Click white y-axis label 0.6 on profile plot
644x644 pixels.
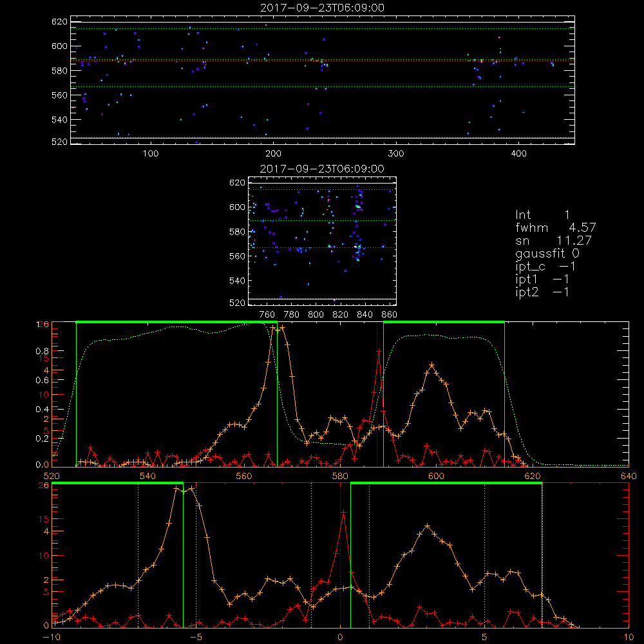tap(43, 381)
